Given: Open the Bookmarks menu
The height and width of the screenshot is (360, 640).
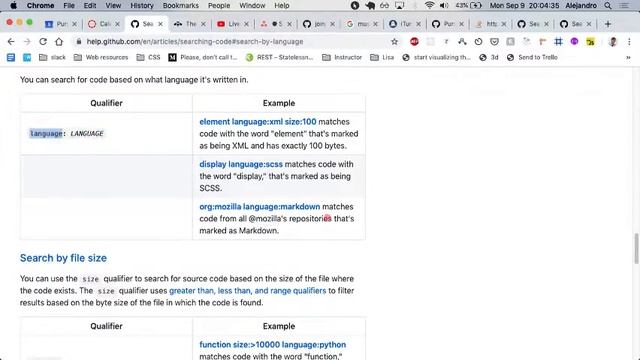Looking at the screenshot, I should point(180,6).
